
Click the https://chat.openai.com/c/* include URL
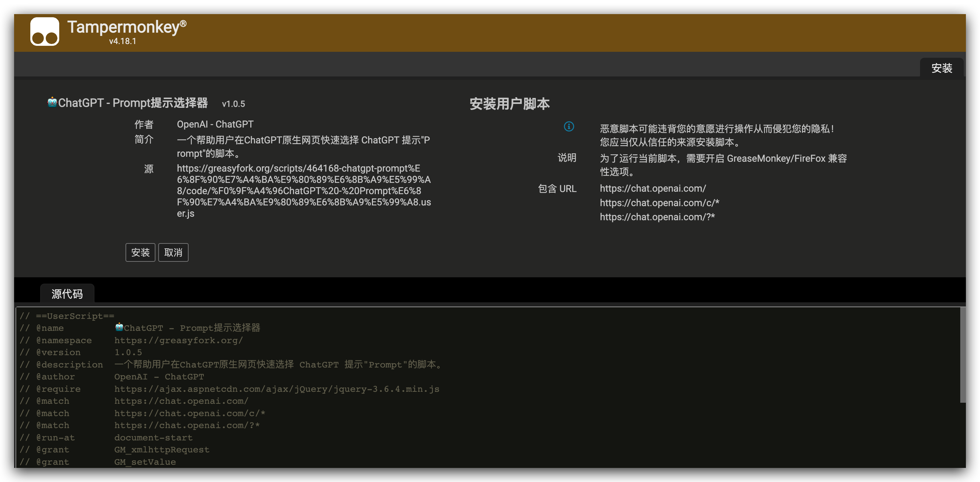point(659,203)
